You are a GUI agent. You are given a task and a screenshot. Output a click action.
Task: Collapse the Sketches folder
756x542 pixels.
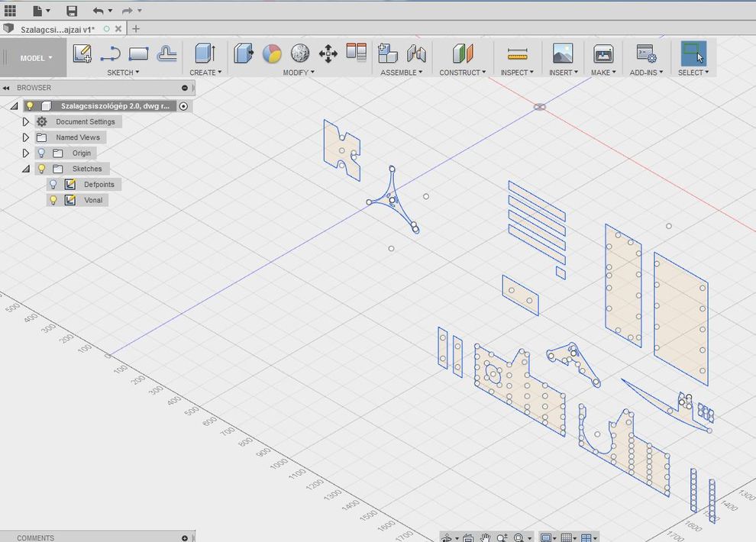click(26, 169)
